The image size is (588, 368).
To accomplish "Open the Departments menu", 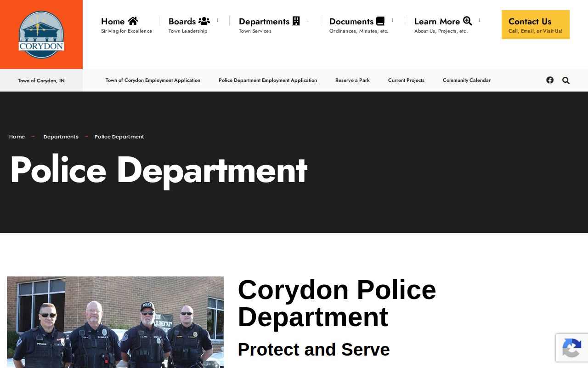I will 269,25.
